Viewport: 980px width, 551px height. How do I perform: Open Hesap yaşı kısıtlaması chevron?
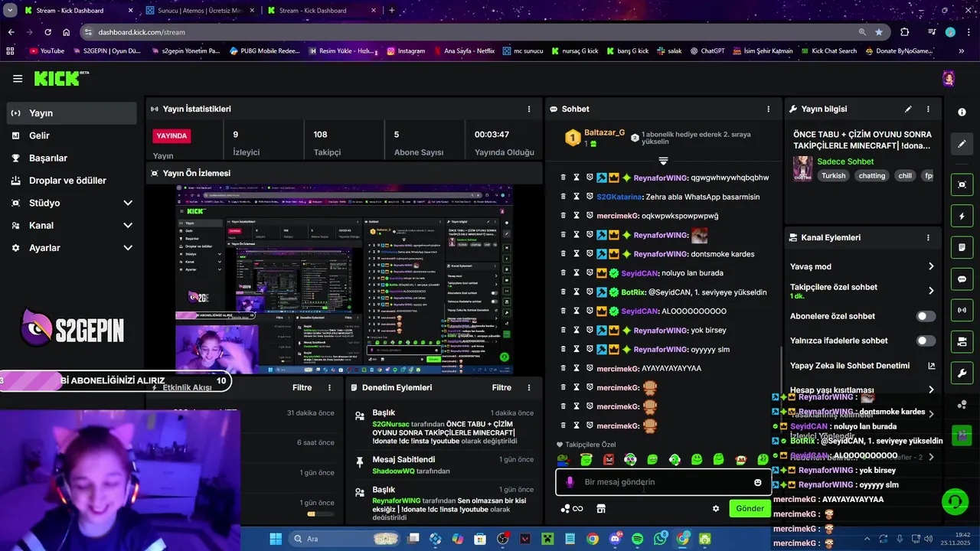931,390
